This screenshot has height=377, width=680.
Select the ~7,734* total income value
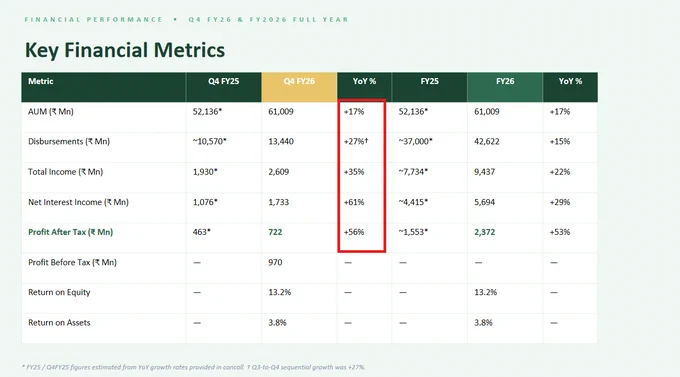click(413, 172)
